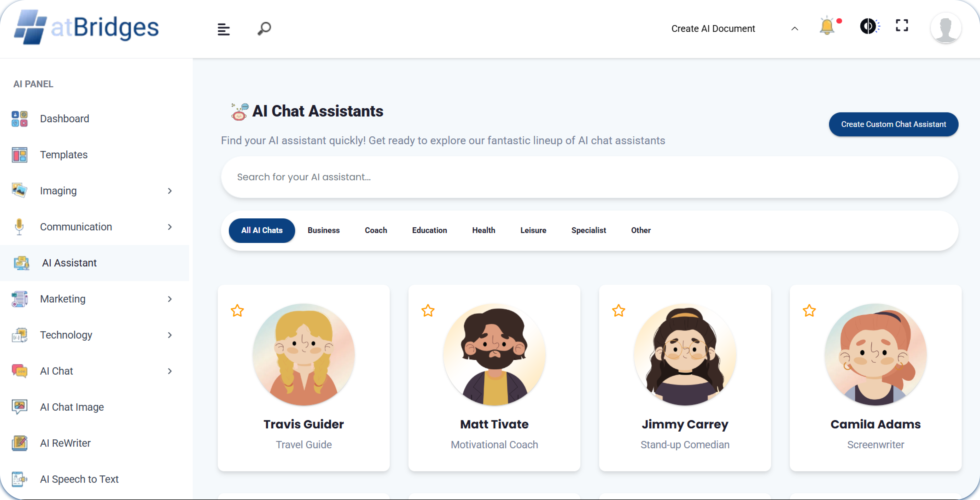
Task: Expand the AI Chat submenu arrow
Action: pos(170,371)
